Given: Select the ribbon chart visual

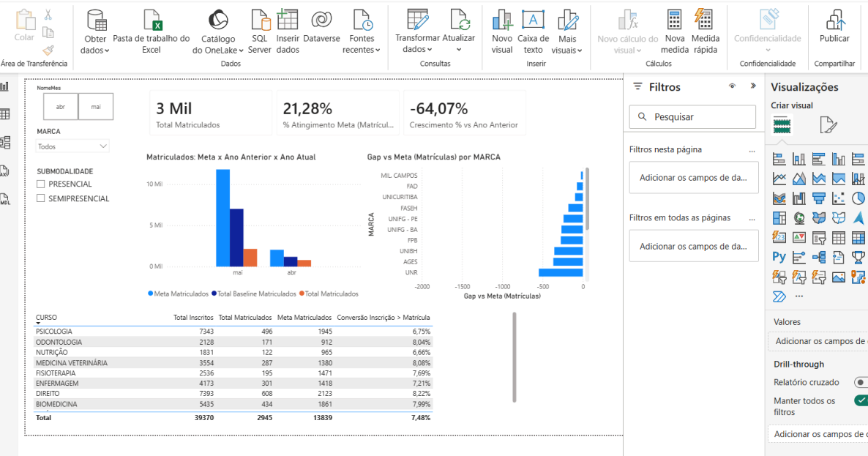Looking at the screenshot, I should coord(779,198).
